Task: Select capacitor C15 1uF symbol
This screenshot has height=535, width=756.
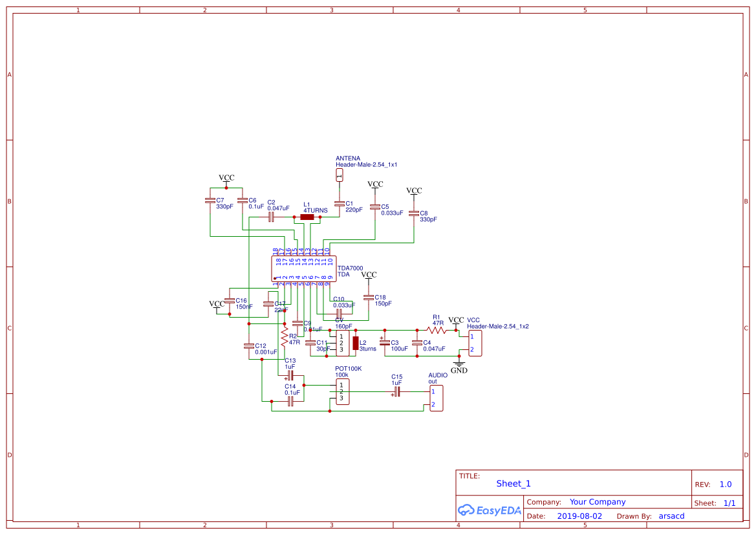Action: 396,392
